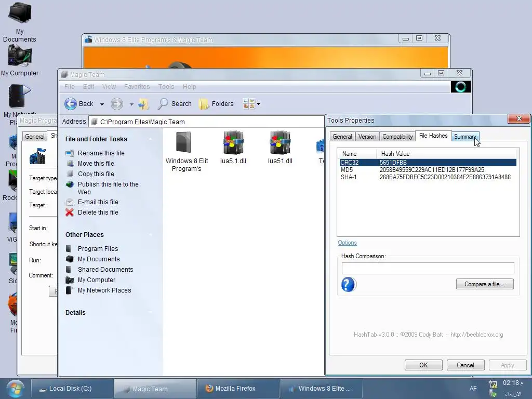The image size is (532, 399).
Task: Click the Views icon in Explorer toolbar
Action: 249,104
